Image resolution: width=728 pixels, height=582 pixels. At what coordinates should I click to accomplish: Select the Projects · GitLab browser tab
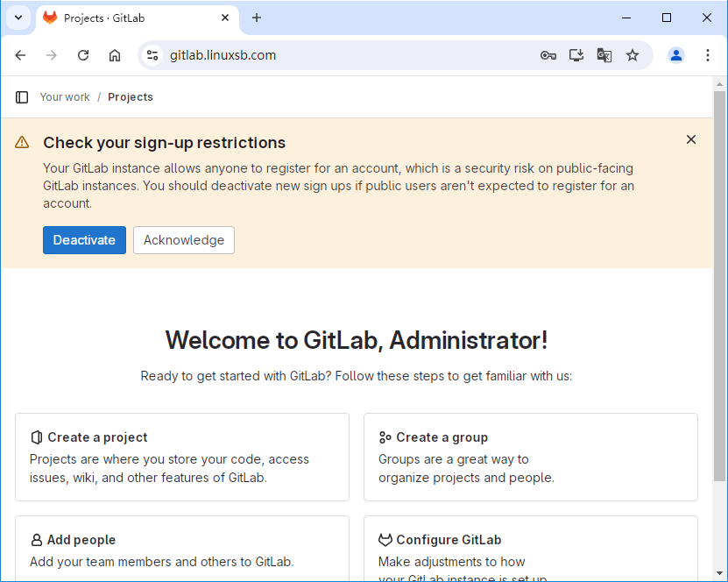point(137,18)
